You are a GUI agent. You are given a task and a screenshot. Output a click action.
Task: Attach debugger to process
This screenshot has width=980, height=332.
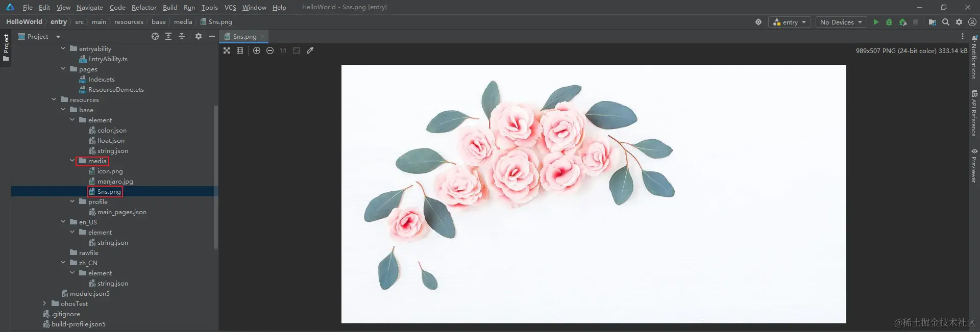coord(903,22)
